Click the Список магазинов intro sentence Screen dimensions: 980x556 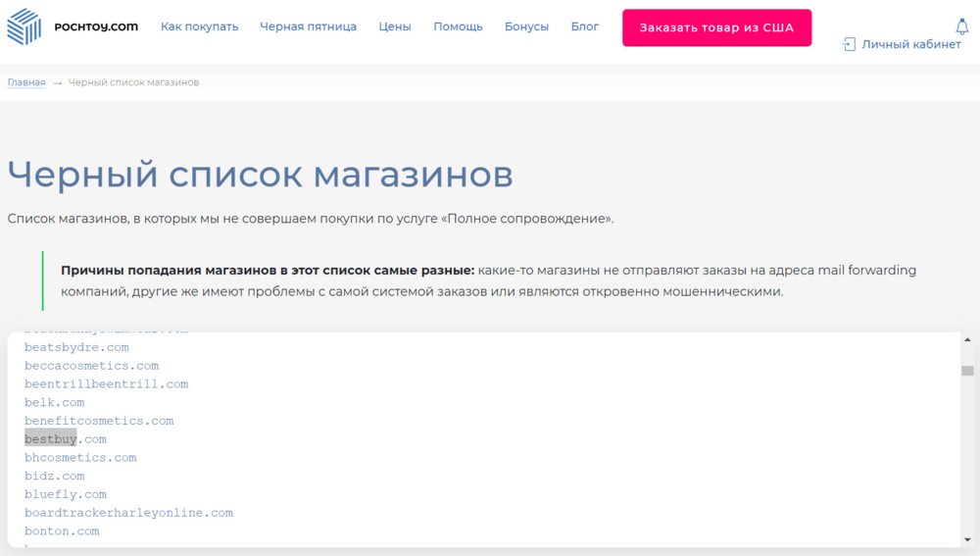coord(311,219)
